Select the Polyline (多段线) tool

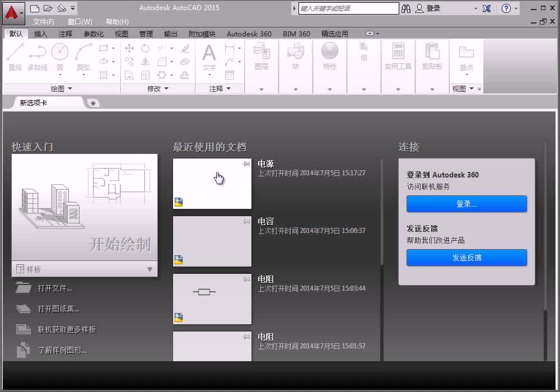38,57
